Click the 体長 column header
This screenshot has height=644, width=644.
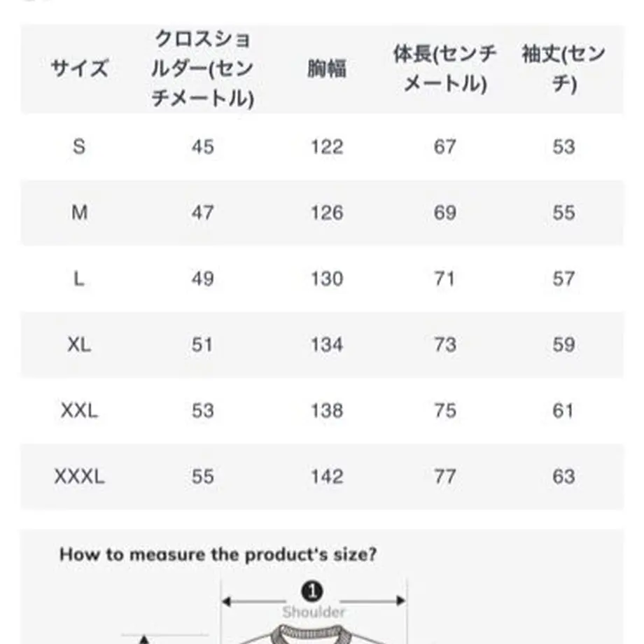pyautogui.click(x=445, y=69)
